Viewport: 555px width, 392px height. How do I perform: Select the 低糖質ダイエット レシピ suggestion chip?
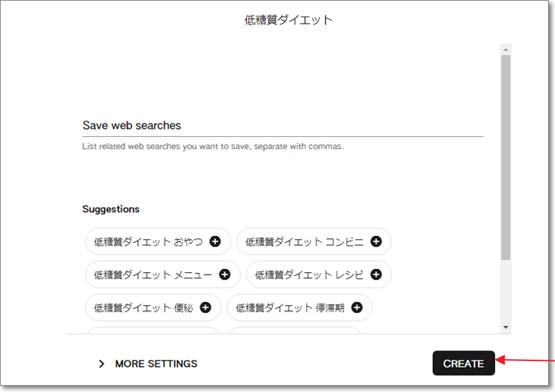coord(309,275)
